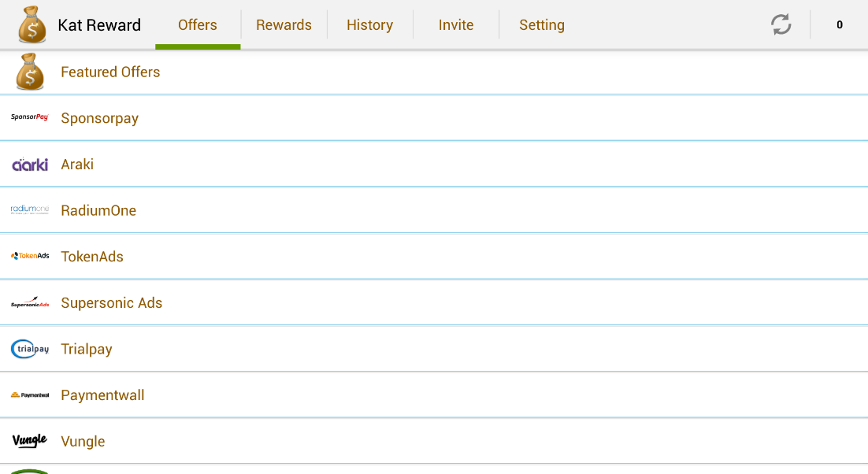Tap the Kat Reward money bag logo
The image size is (868, 474).
[x=32, y=25]
